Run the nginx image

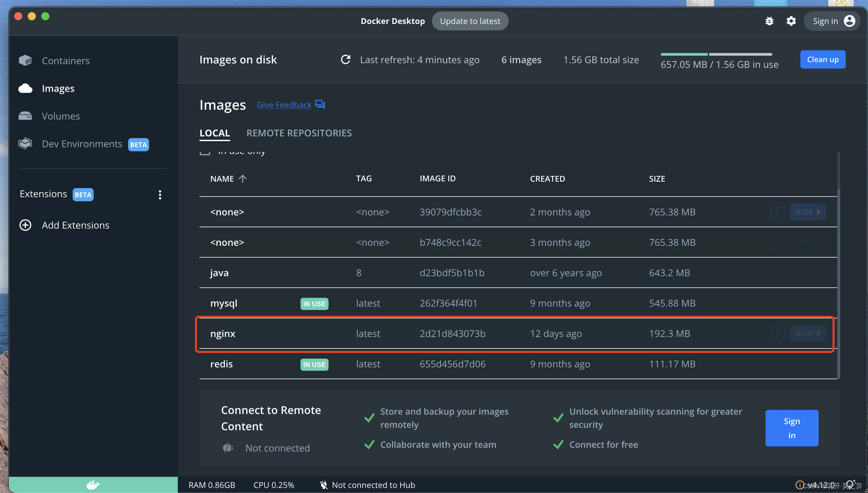pyautogui.click(x=808, y=334)
